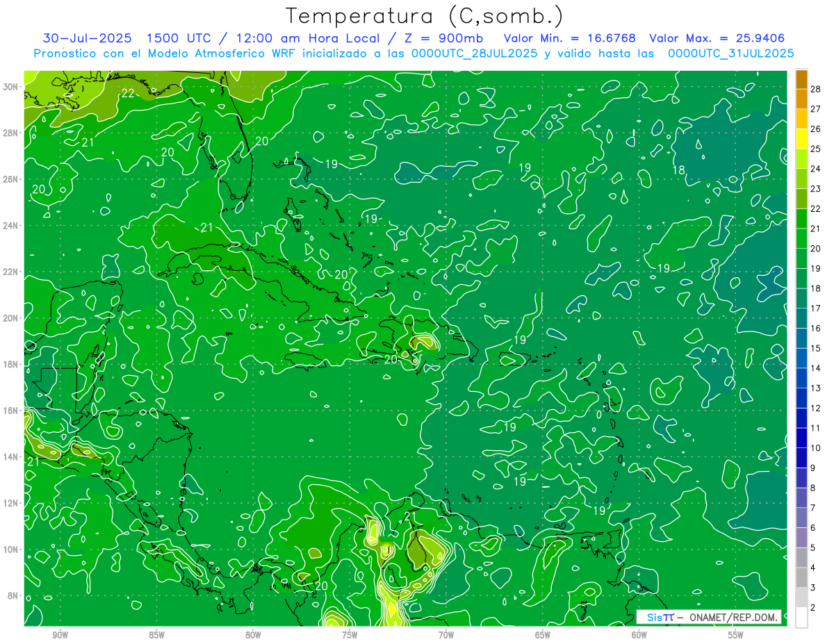Click colorbar tick label '23'
The image size is (834, 644).
[x=816, y=188]
